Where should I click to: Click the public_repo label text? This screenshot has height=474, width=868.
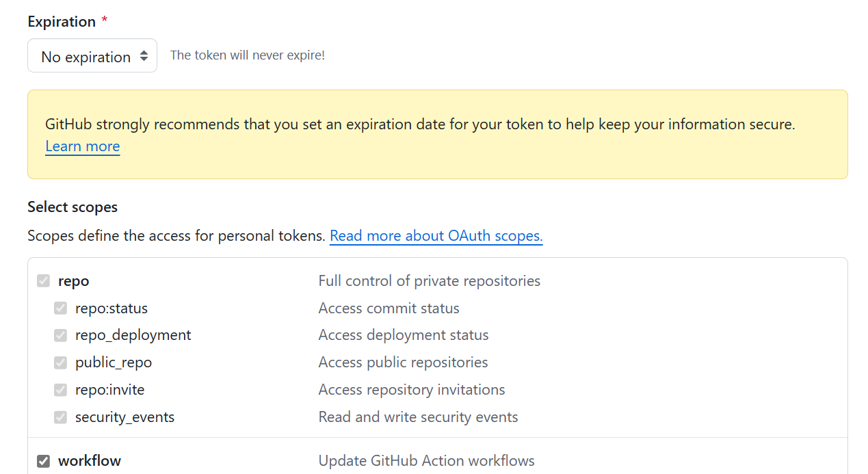[x=114, y=363]
